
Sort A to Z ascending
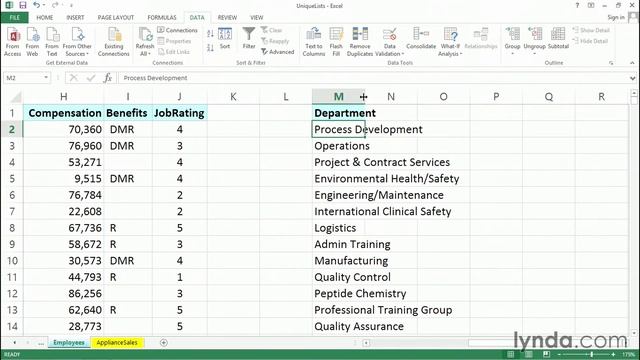point(210,34)
